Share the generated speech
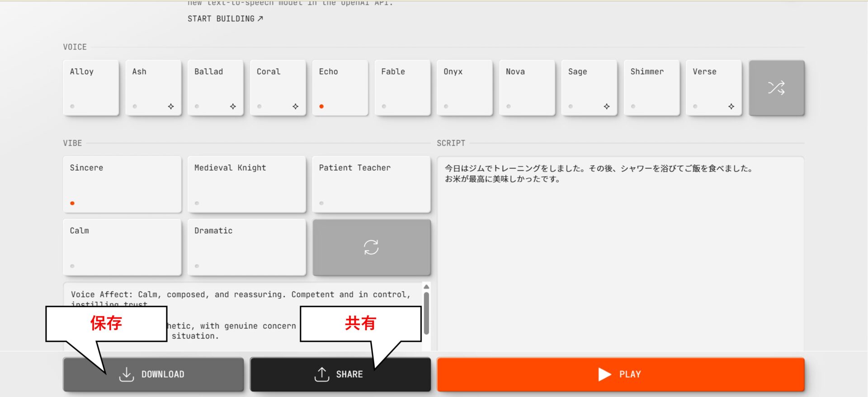The width and height of the screenshot is (868, 397). pyautogui.click(x=340, y=374)
